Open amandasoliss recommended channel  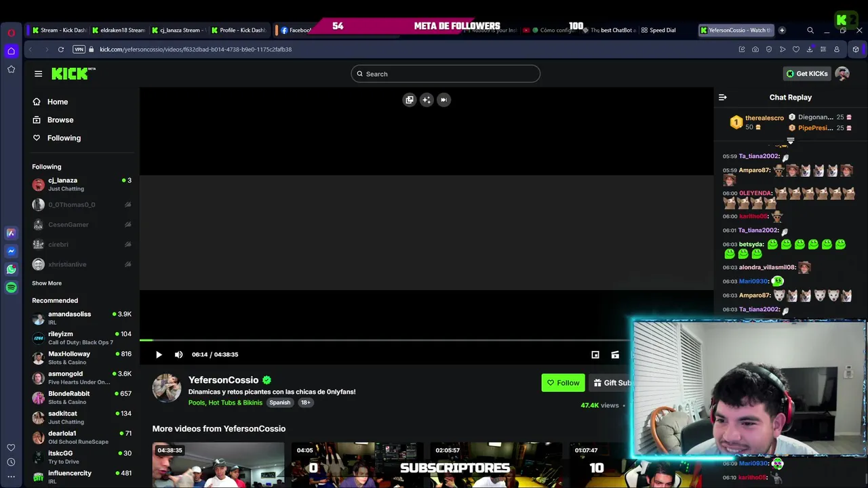click(x=81, y=318)
